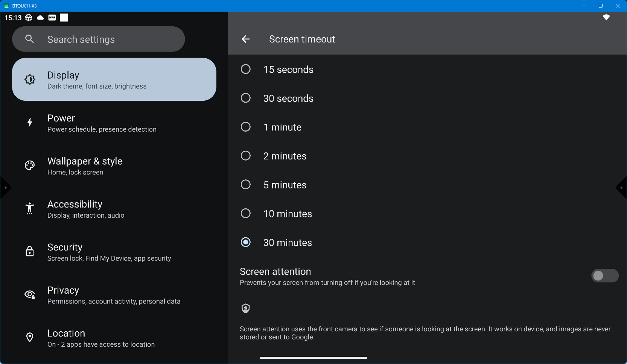The width and height of the screenshot is (627, 364).
Task: Click the Accessibility person icon
Action: (x=30, y=208)
